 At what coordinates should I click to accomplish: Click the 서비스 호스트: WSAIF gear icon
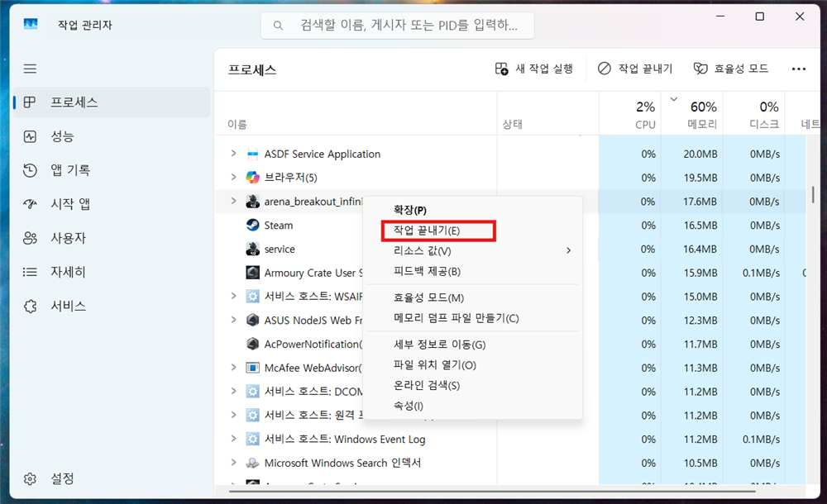coord(252,297)
